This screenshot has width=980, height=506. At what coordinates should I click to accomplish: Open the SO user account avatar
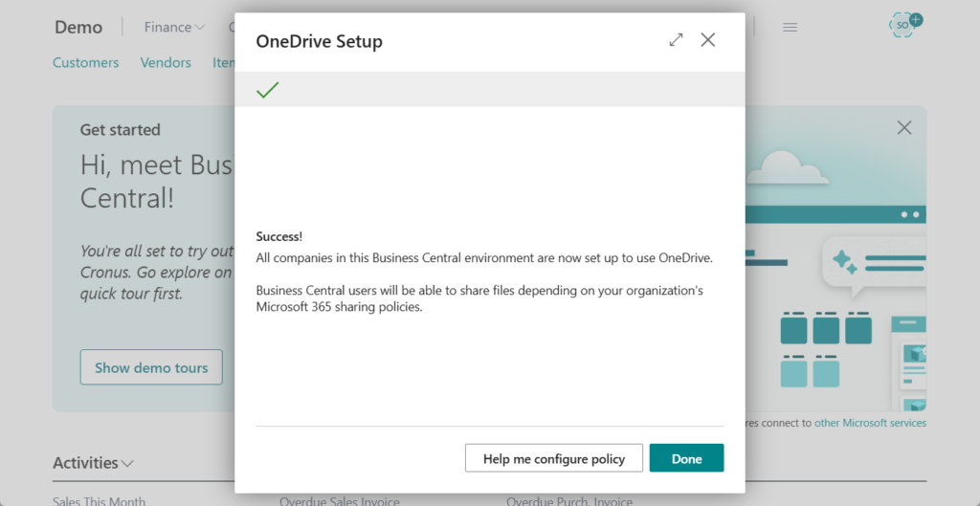click(x=903, y=25)
